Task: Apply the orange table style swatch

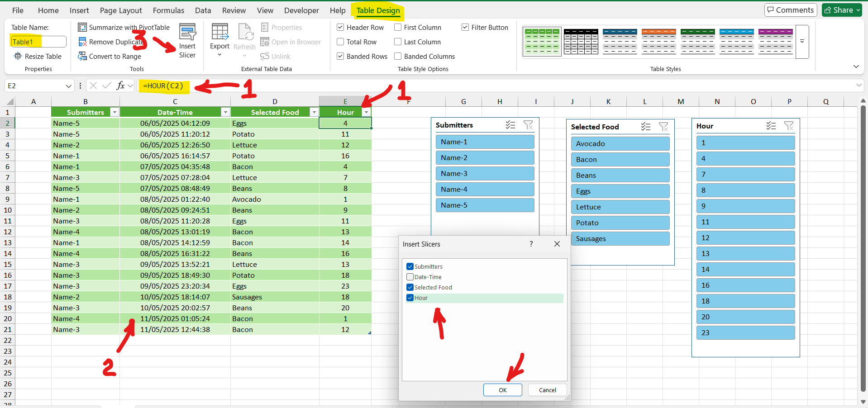Action: pos(659,41)
